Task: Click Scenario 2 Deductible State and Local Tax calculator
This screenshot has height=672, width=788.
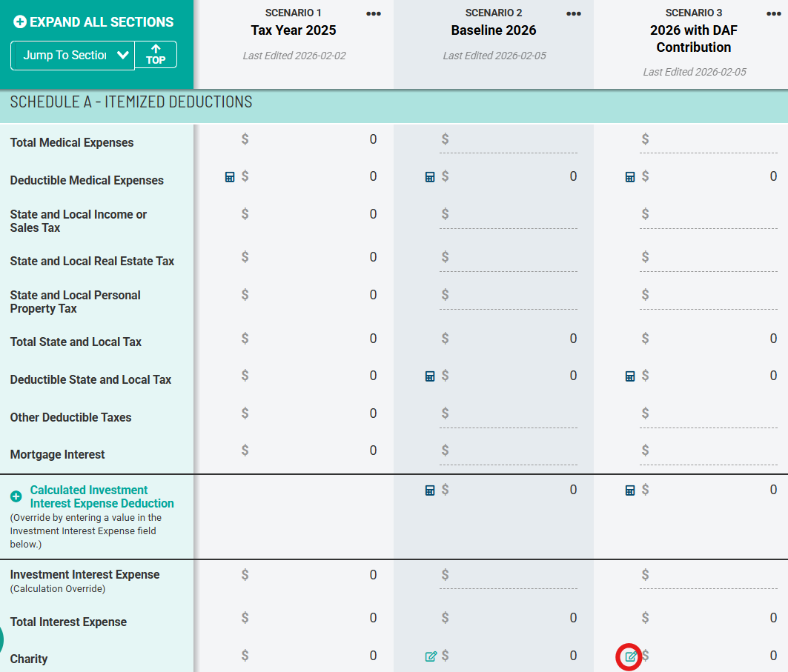Action: click(x=430, y=376)
